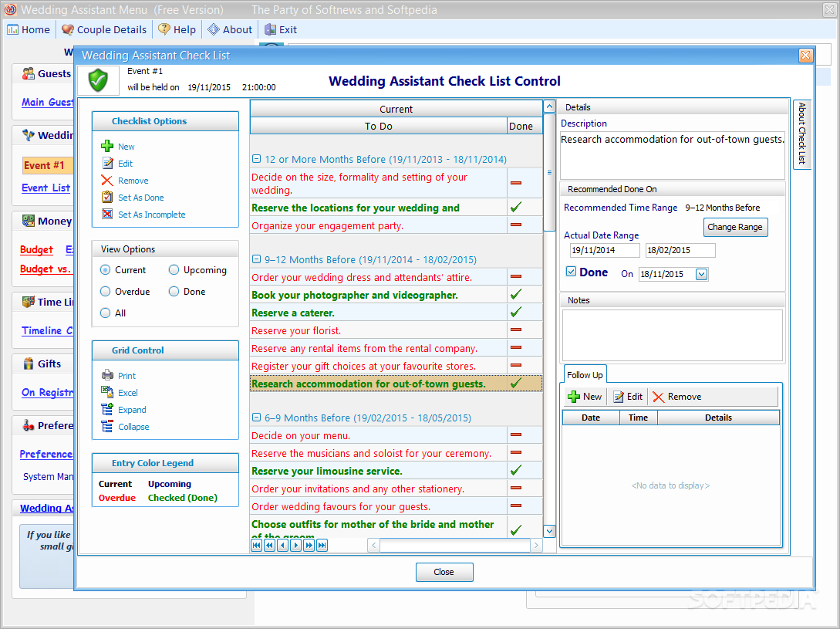Click the Set As Incomplete icon
The width and height of the screenshot is (840, 629).
107,214
